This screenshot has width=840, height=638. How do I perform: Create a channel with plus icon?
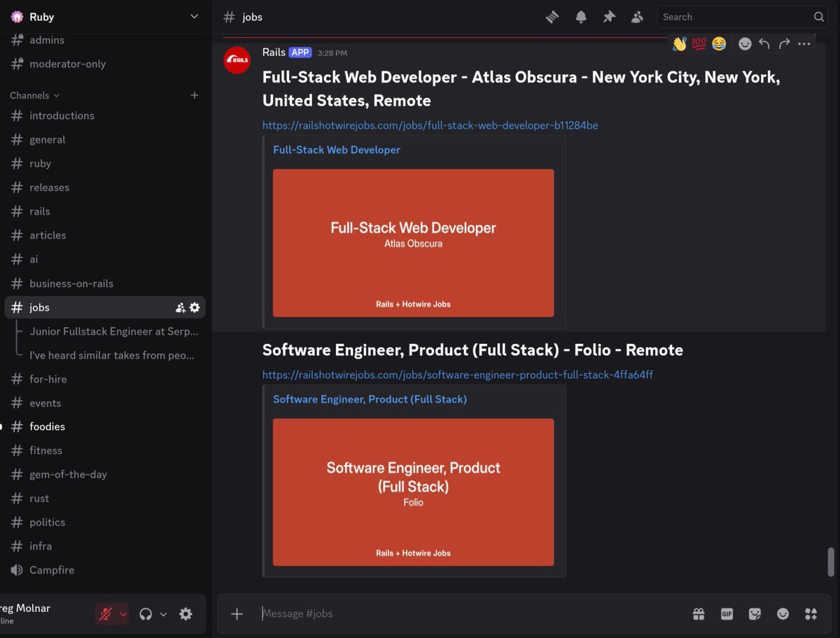195,95
